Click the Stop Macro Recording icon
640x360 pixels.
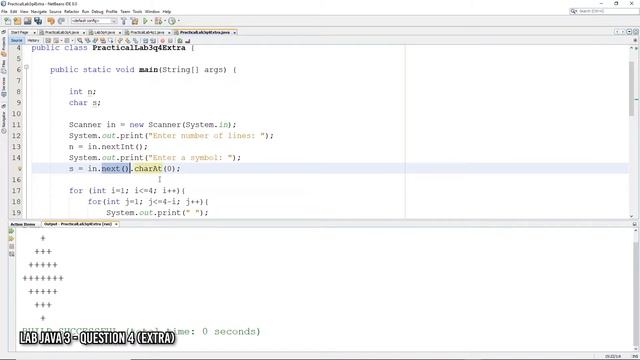(x=170, y=40)
